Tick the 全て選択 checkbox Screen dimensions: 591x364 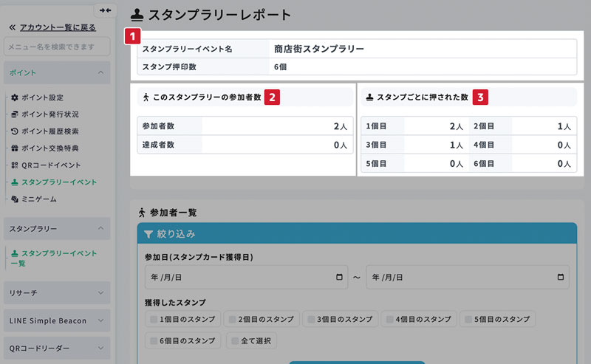(234, 341)
